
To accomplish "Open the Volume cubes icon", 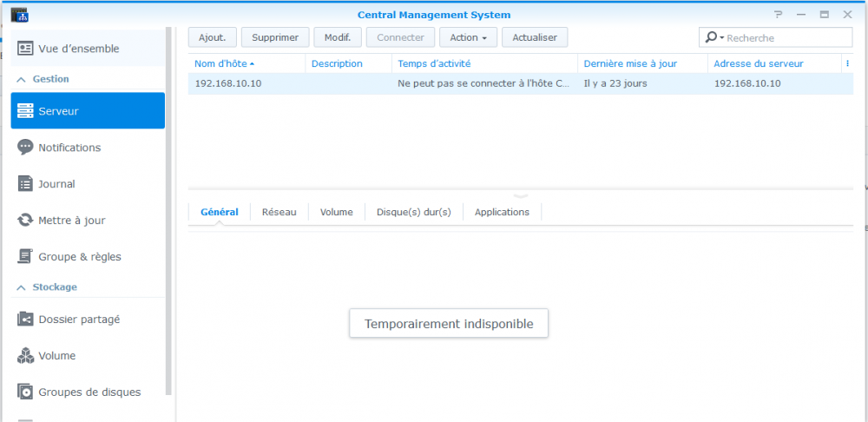I will [25, 356].
